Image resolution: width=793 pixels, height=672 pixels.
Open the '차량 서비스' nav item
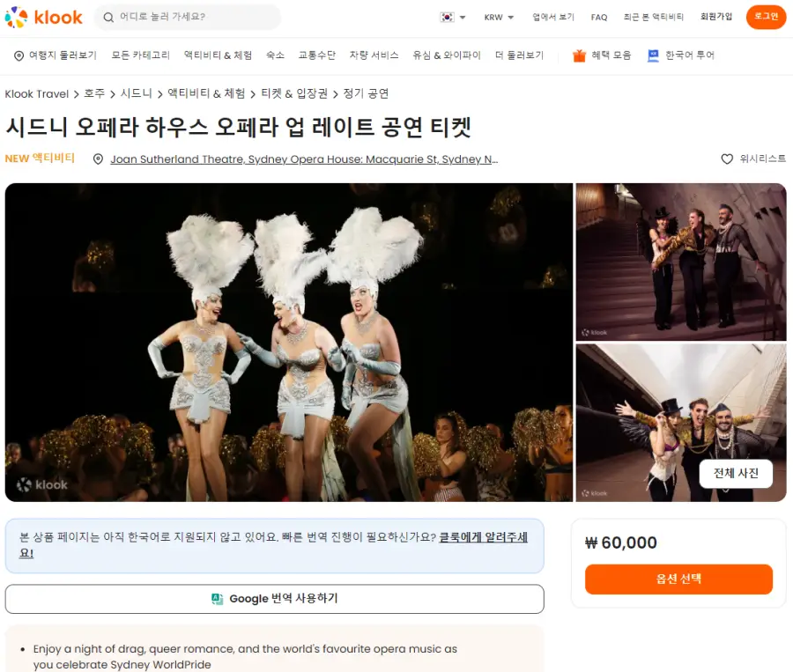374,55
